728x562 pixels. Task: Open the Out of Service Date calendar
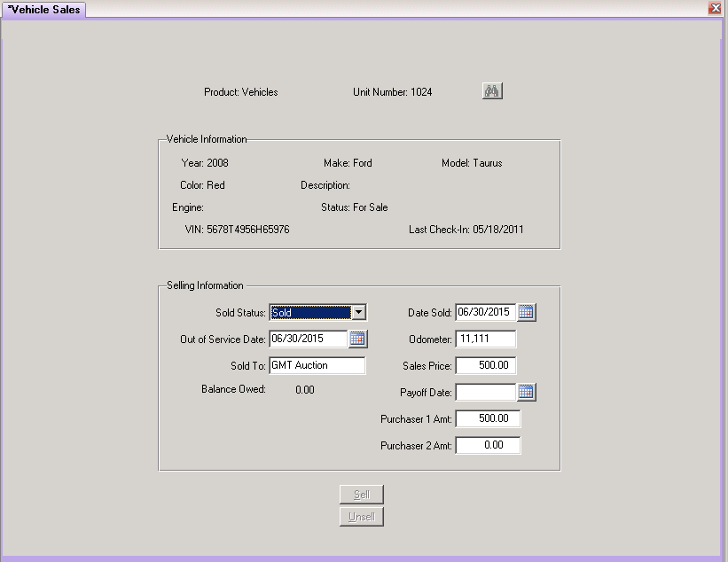tap(357, 339)
